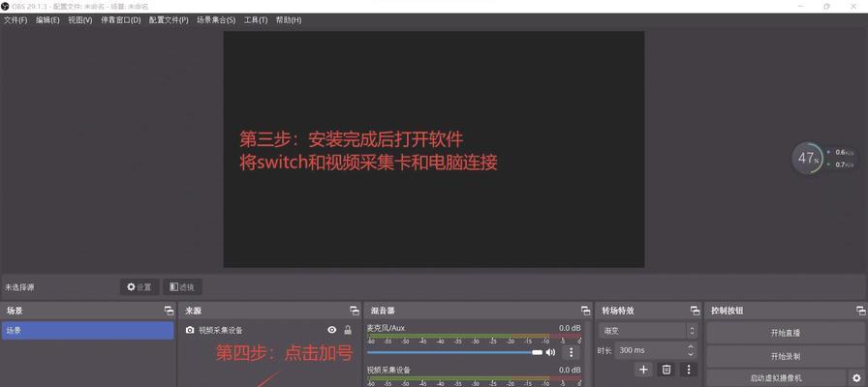Click camera icon of 视频采集设备 source

click(x=190, y=330)
